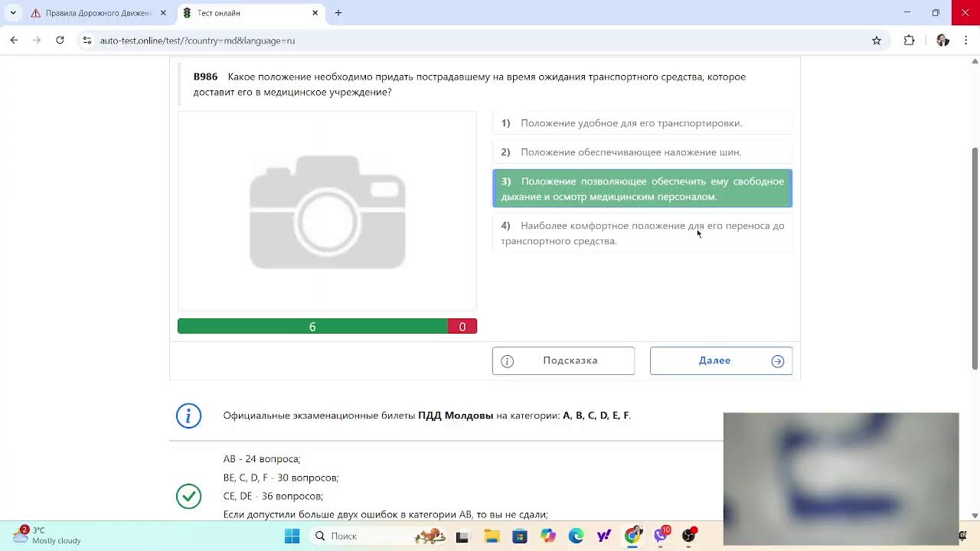Screen dimensions: 980x551
Task: Click the green checkmark circle icon
Action: (188, 496)
